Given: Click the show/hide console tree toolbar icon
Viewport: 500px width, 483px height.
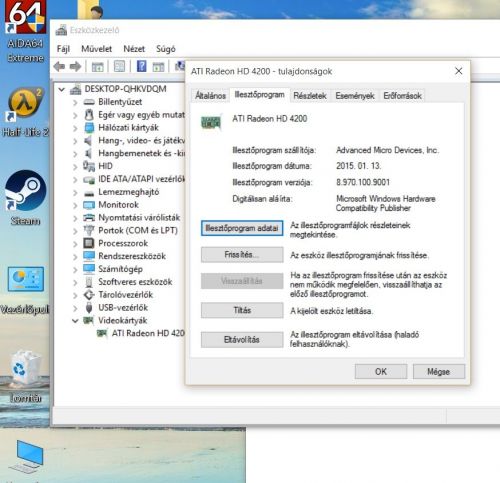Looking at the screenshot, I should (98, 67).
